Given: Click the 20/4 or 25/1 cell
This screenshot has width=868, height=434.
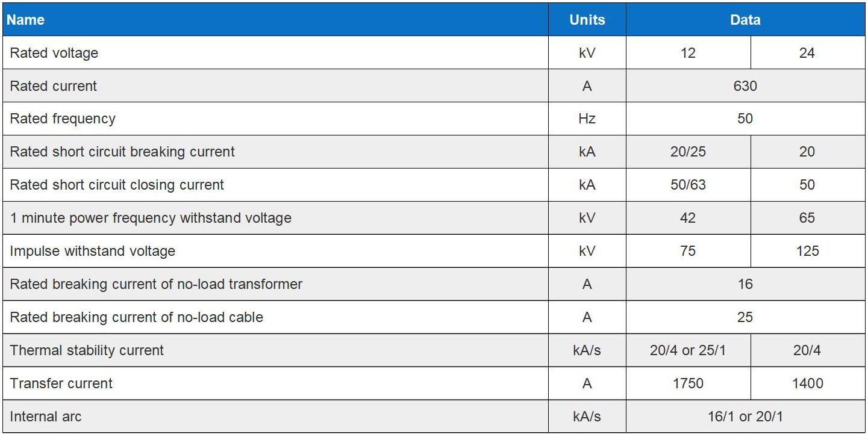Looking at the screenshot, I should click(688, 350).
